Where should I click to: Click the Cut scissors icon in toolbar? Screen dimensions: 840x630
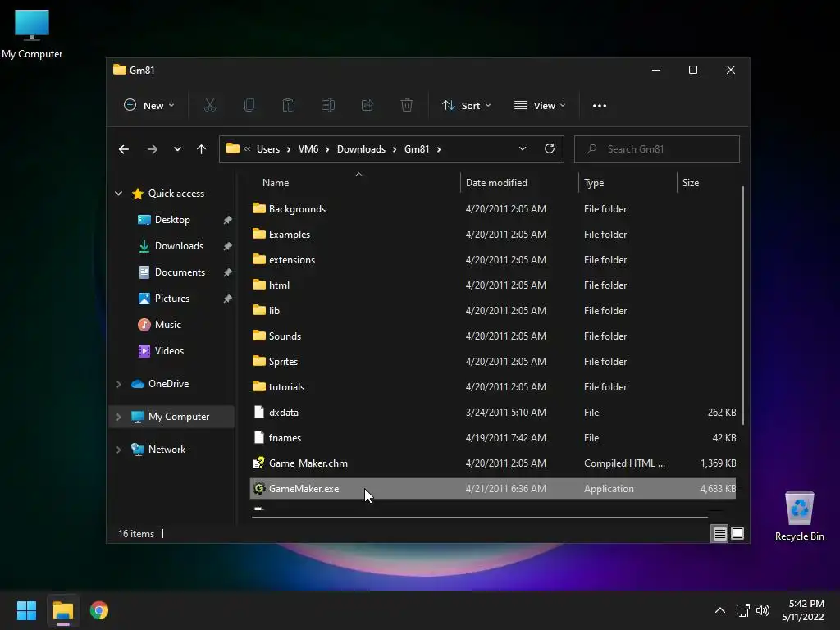pyautogui.click(x=210, y=106)
